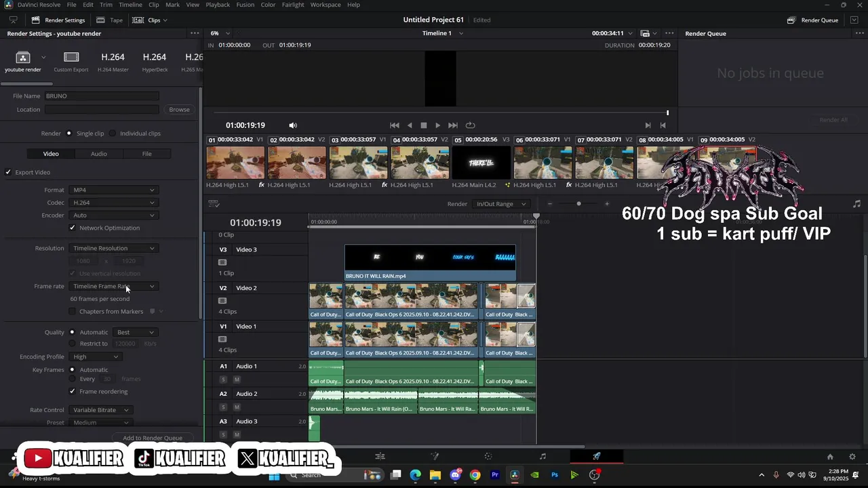Switch to the Color page icon
The height and width of the screenshot is (488, 868).
click(x=488, y=456)
